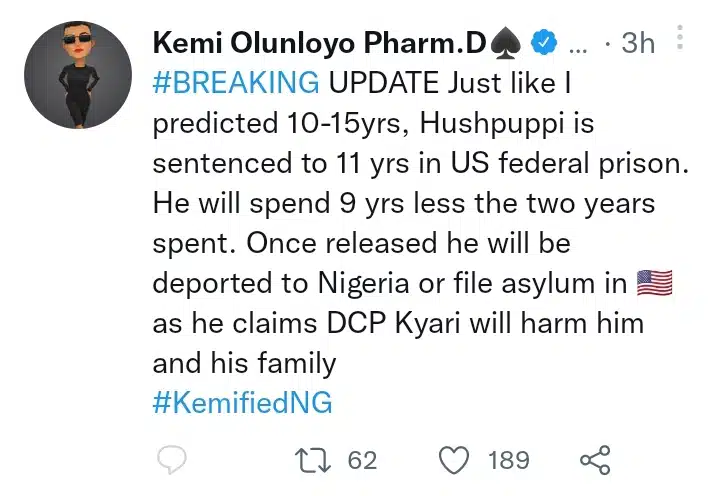The width and height of the screenshot is (720, 496).
Task: Click the like count 189
Action: 508,459
